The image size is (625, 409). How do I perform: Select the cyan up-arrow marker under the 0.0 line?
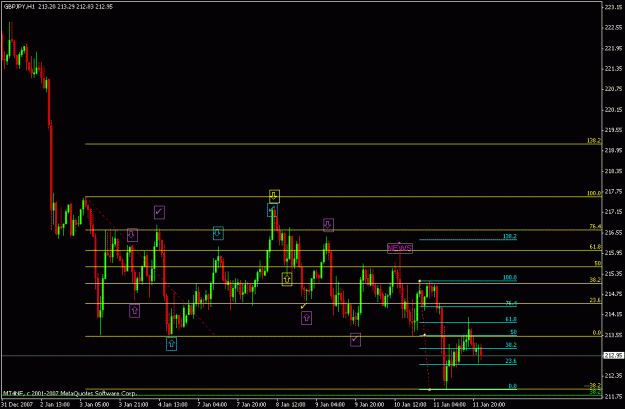tap(171, 344)
